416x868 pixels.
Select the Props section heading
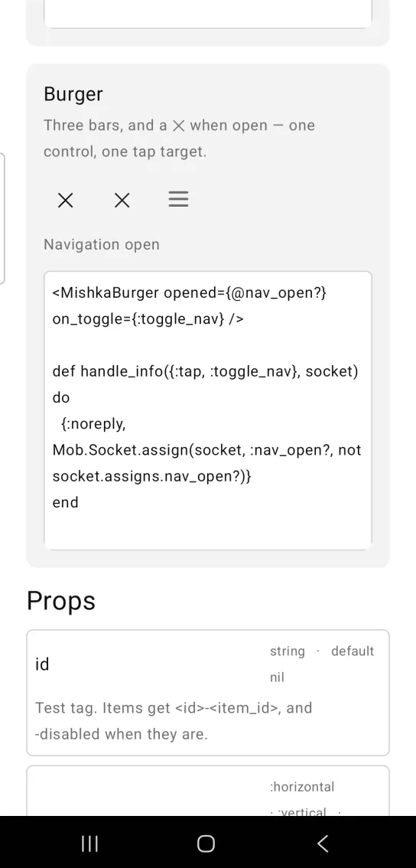(x=61, y=601)
